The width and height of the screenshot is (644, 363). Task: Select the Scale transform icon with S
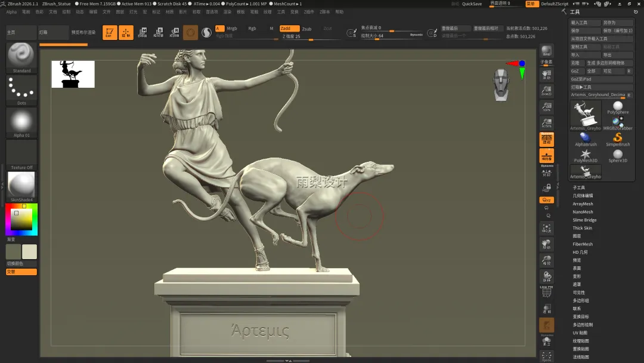pyautogui.click(x=159, y=32)
